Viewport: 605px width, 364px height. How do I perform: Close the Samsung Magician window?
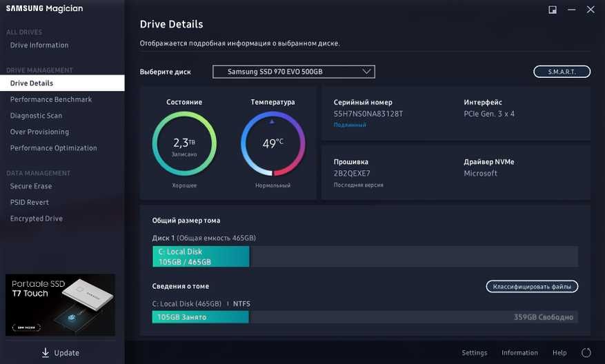pos(591,10)
